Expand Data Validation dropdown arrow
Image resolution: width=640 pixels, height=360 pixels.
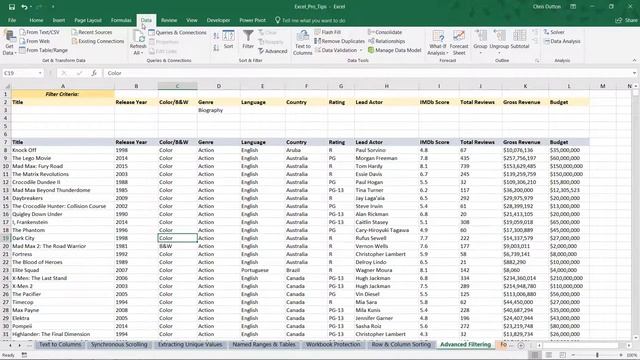coord(361,50)
